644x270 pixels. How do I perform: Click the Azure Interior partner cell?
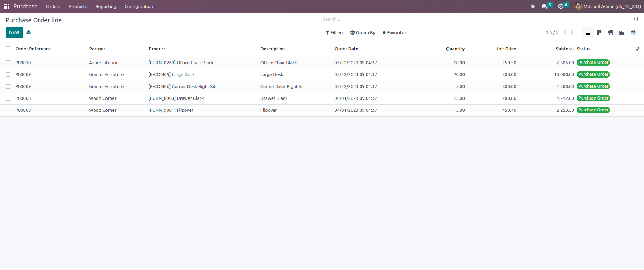pos(103,63)
